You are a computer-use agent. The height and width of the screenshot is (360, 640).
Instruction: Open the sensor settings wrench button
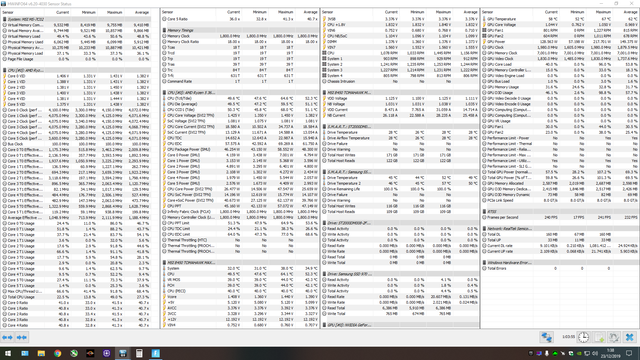coord(614,337)
